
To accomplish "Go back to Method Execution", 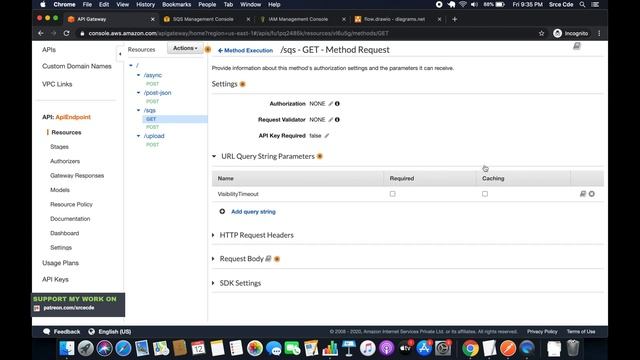I will (x=245, y=51).
